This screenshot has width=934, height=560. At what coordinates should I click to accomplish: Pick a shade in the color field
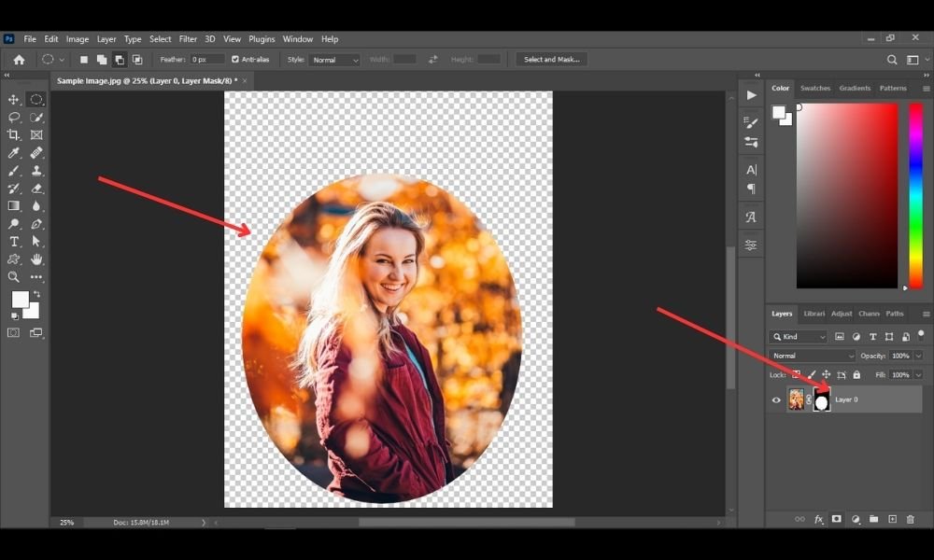point(847,196)
